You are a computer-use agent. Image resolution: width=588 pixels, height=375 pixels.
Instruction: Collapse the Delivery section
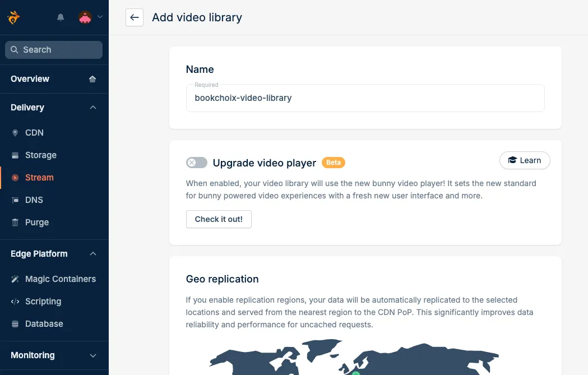click(x=93, y=107)
